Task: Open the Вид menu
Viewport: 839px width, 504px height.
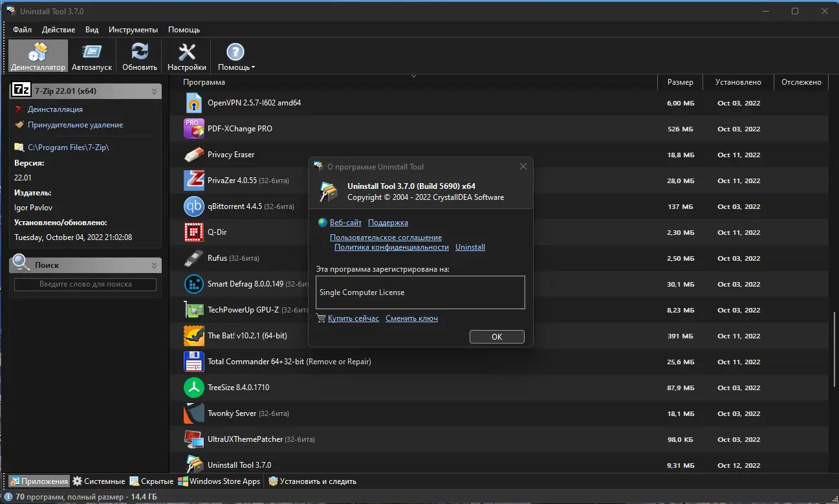Action: click(x=92, y=30)
